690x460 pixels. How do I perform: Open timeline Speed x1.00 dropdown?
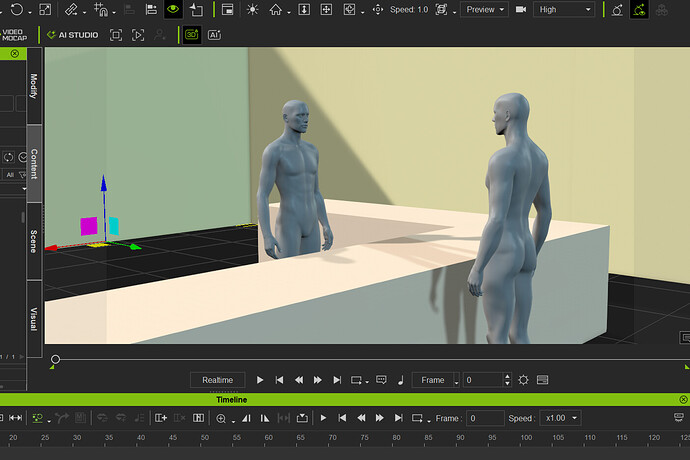click(561, 418)
